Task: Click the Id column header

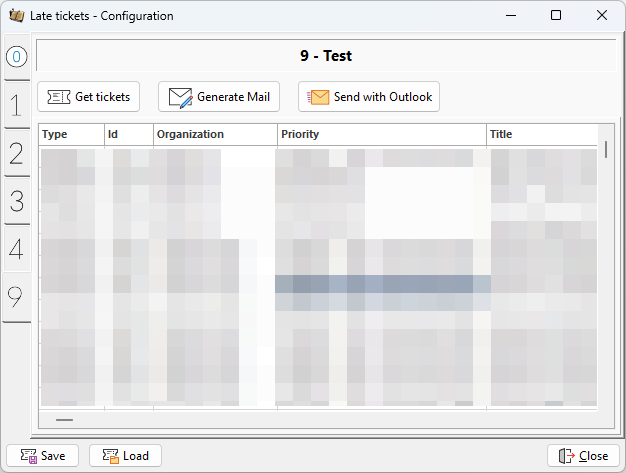Action: click(128, 134)
